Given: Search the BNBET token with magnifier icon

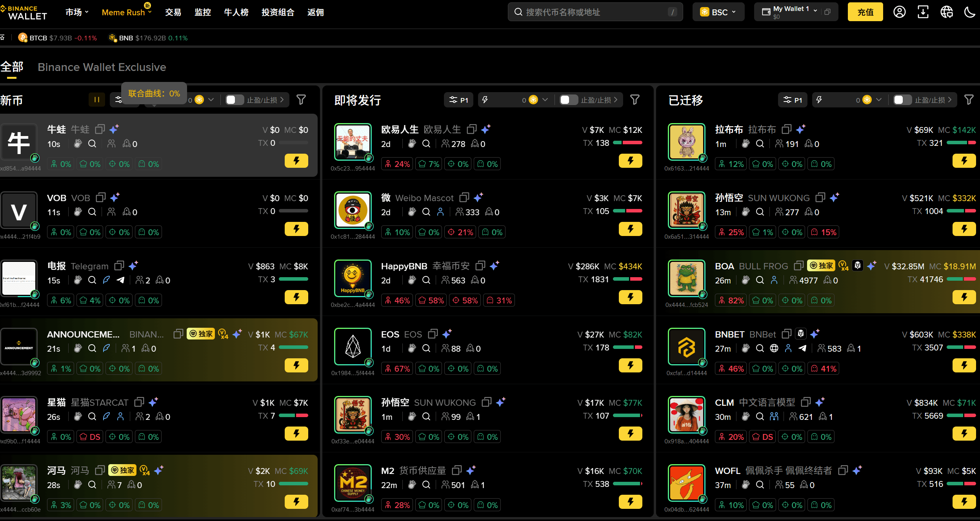Looking at the screenshot, I should 760,348.
